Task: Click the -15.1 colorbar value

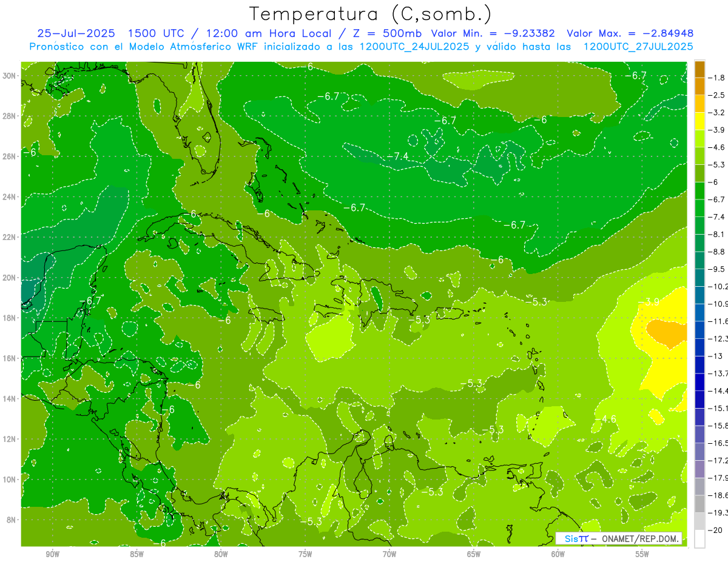Action: tap(719, 408)
